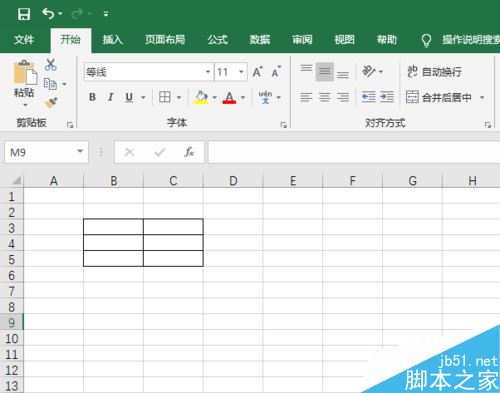
Task: Open the font size 11 dropdown
Action: 241,72
